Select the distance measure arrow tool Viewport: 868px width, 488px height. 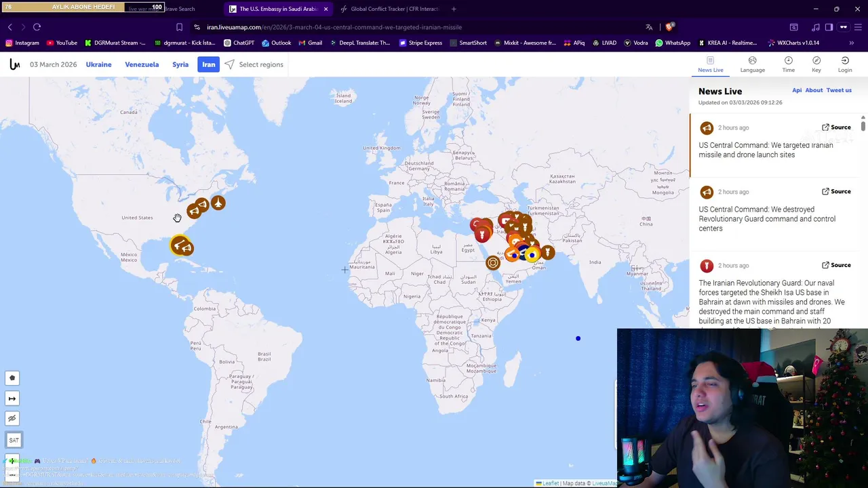(x=12, y=399)
